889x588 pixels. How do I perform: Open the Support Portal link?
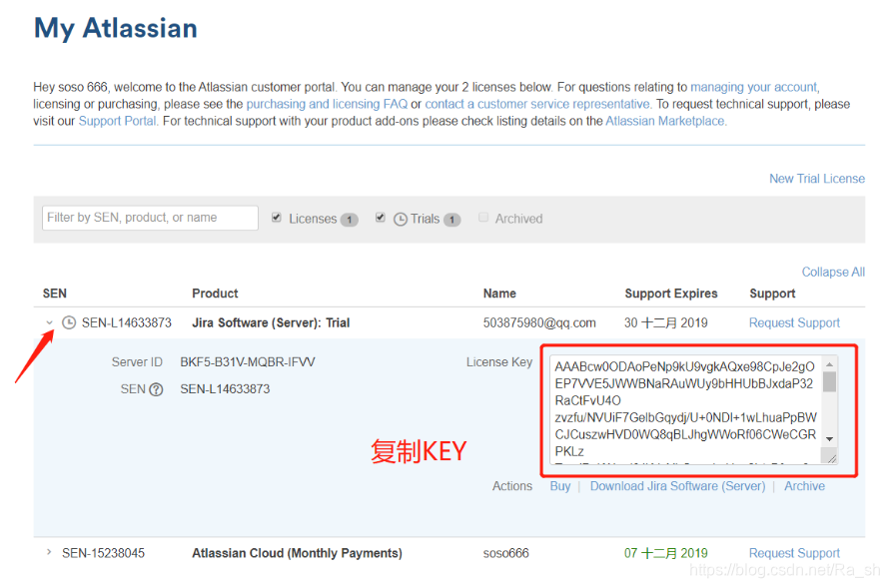point(117,121)
